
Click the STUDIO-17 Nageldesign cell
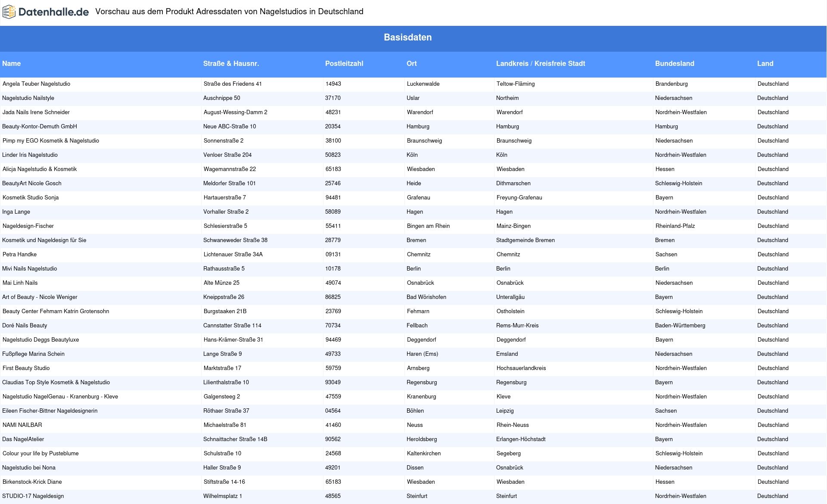[x=33, y=496]
